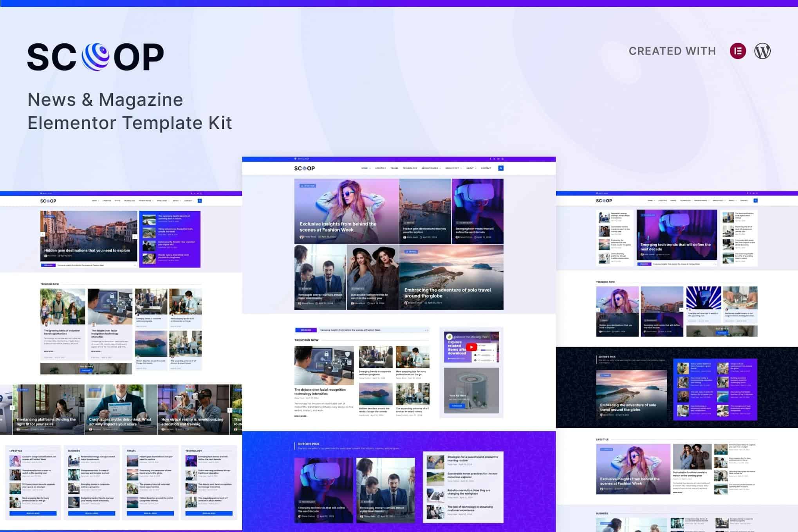Select the Facebook icon in the purple top bar

click(x=491, y=159)
